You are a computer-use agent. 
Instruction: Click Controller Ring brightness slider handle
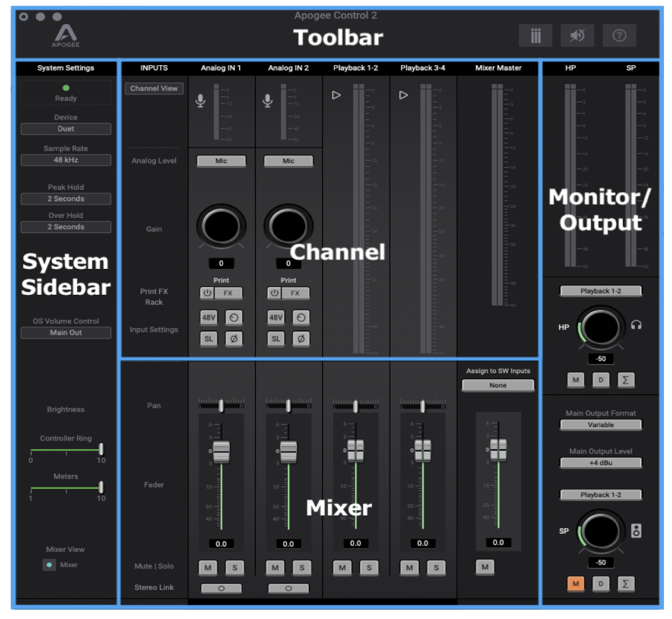pos(101,449)
